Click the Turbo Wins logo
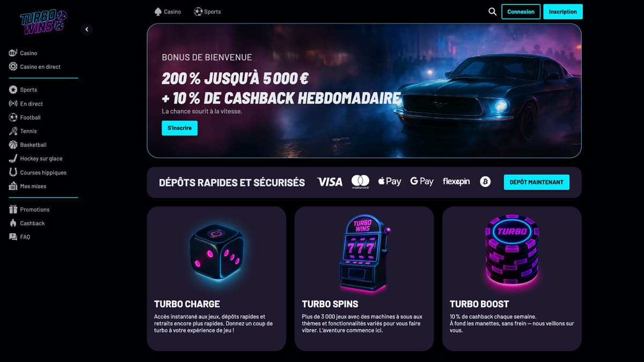644x362 pixels. [x=43, y=21]
